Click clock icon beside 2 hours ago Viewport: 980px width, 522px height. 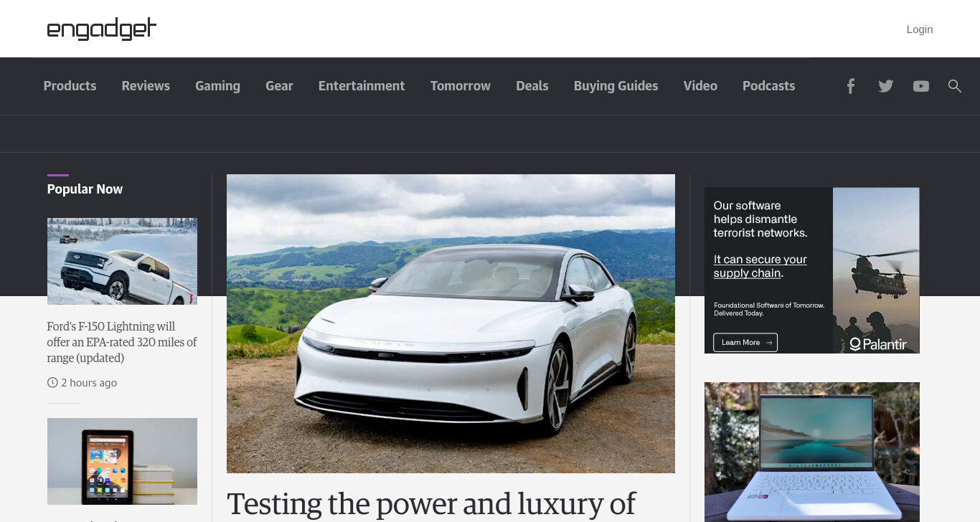point(52,383)
